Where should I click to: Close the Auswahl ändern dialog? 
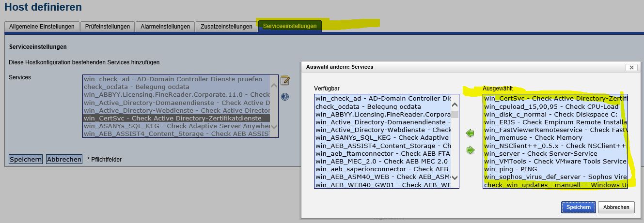coord(631,68)
